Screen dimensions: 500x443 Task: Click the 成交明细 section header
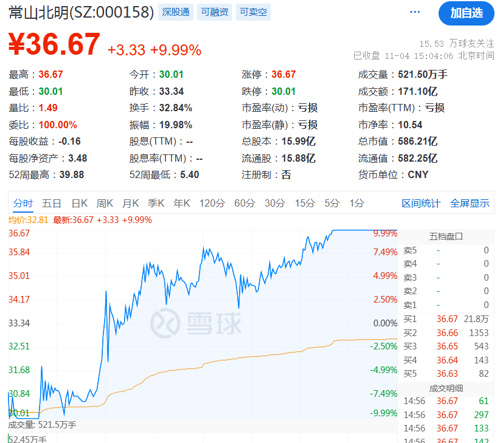click(446, 388)
